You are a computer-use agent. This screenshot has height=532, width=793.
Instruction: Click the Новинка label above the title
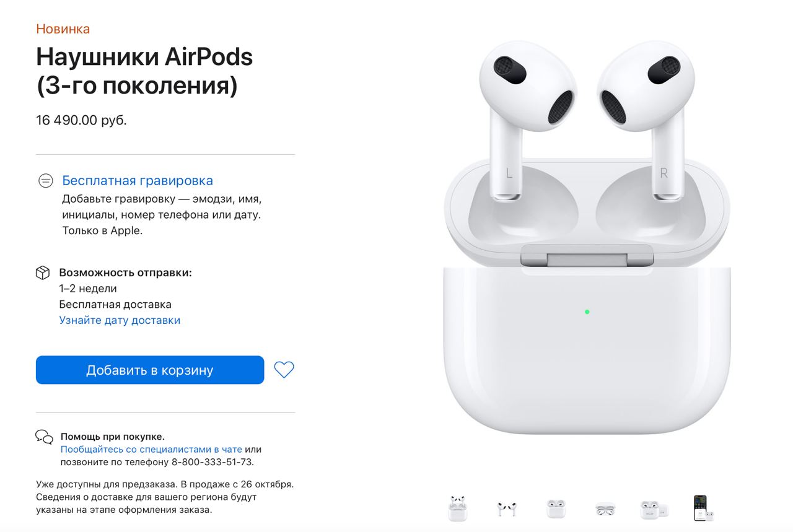63,28
